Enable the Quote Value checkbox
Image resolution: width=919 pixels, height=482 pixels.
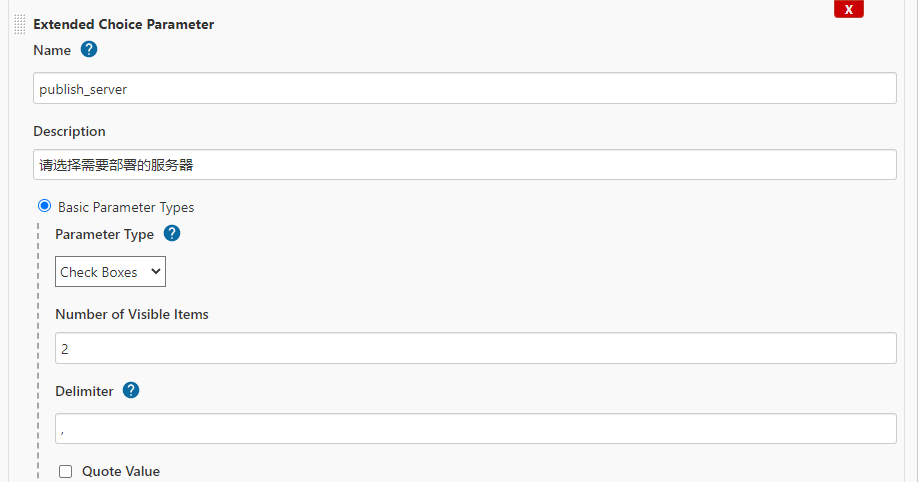pyautogui.click(x=66, y=471)
